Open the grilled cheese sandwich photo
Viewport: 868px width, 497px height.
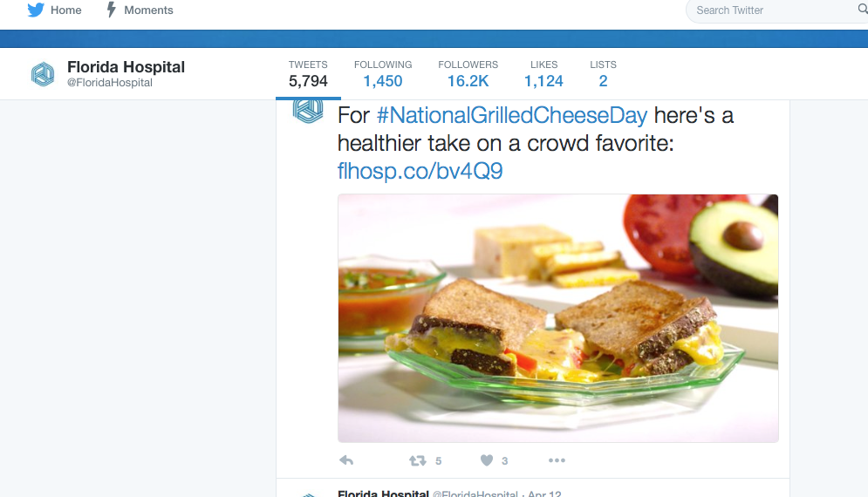pos(557,318)
